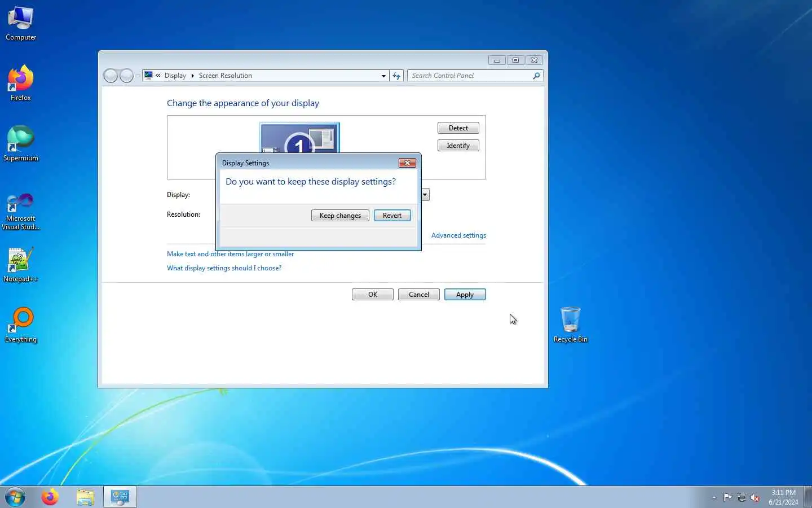812x508 pixels.
Task: Open the Windows Start menu orb
Action: [x=15, y=497]
